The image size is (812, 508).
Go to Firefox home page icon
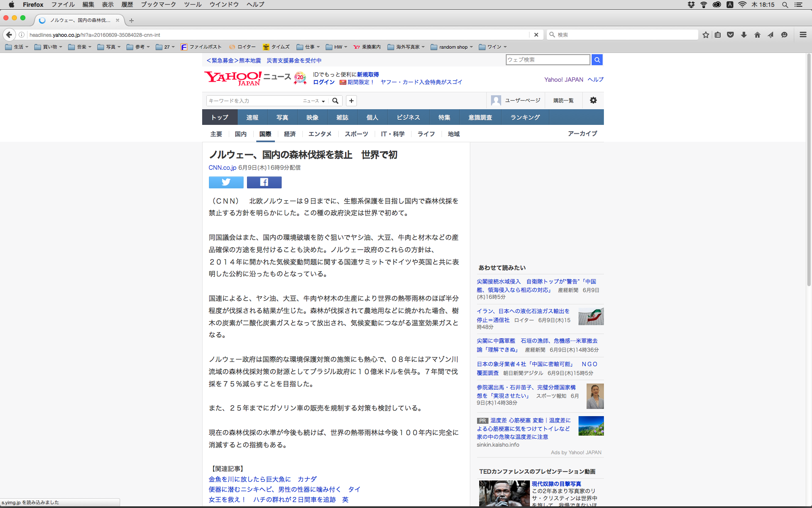[x=757, y=35]
